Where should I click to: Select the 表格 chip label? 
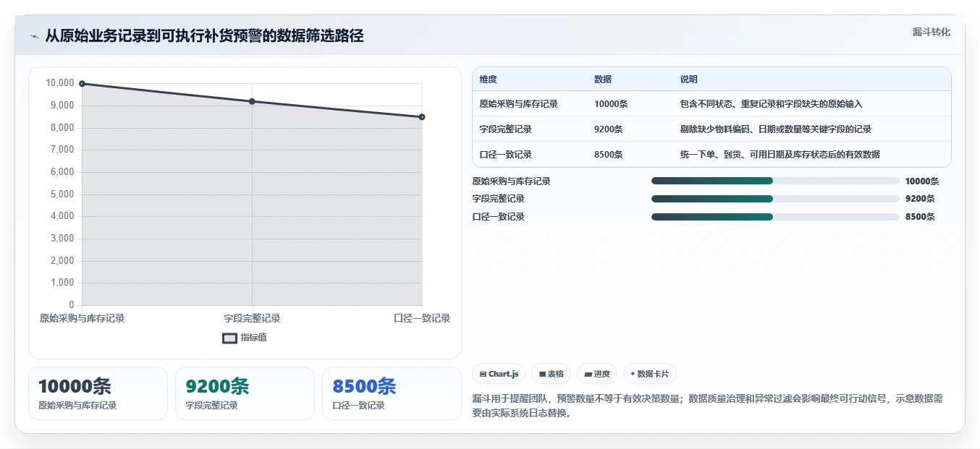tap(555, 374)
